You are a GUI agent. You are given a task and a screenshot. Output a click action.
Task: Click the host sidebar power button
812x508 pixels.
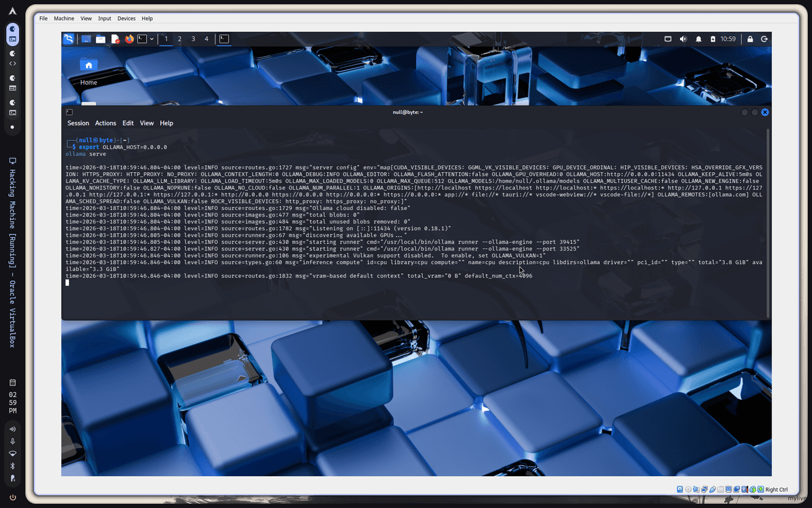tap(13, 498)
